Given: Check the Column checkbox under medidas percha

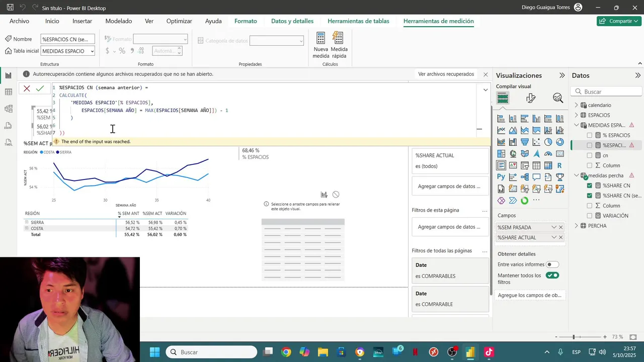Looking at the screenshot, I should pos(590,206).
